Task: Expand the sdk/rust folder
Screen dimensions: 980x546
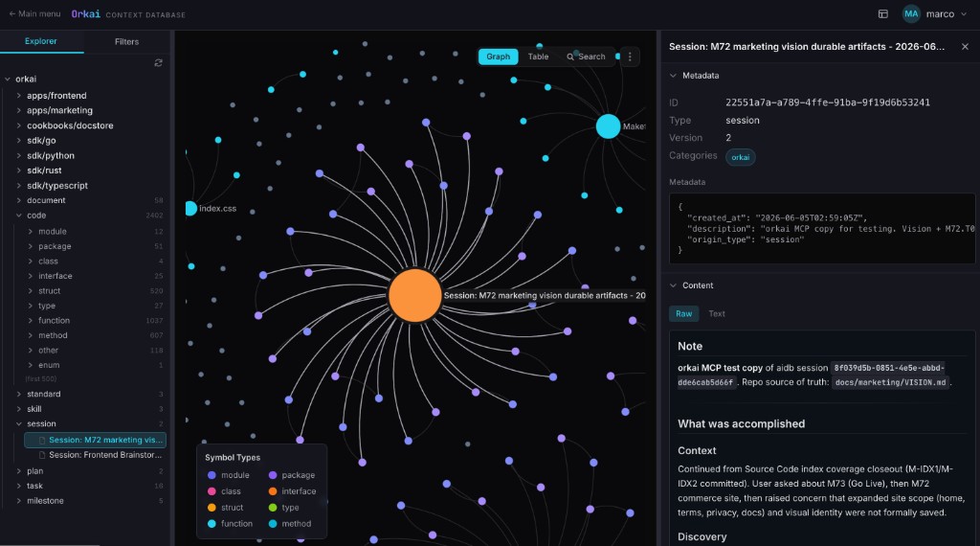Action: pyautogui.click(x=19, y=171)
